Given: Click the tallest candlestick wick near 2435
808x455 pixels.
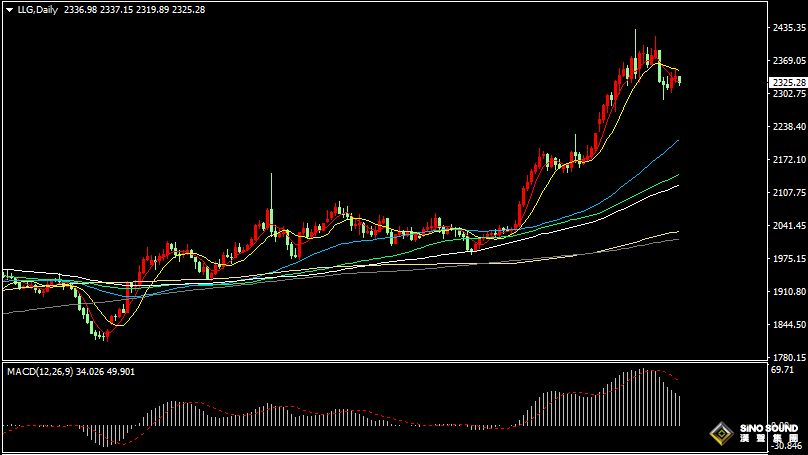Looking at the screenshot, I should [x=636, y=35].
